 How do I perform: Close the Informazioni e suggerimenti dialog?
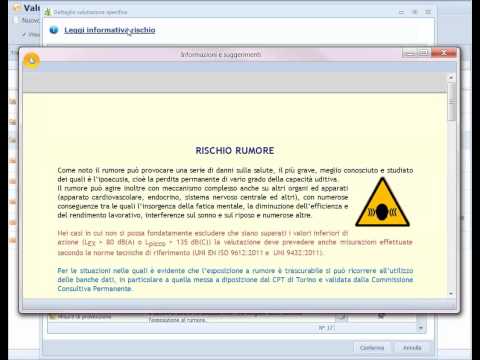444,53
